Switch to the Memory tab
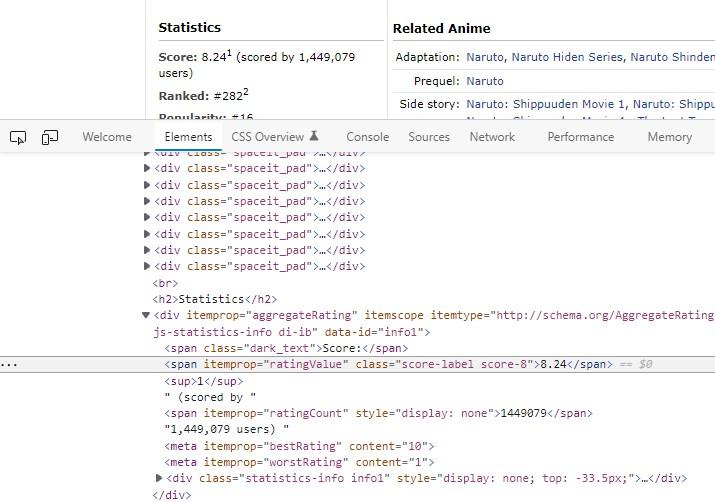Viewport: 715px width, 502px height. (x=669, y=137)
